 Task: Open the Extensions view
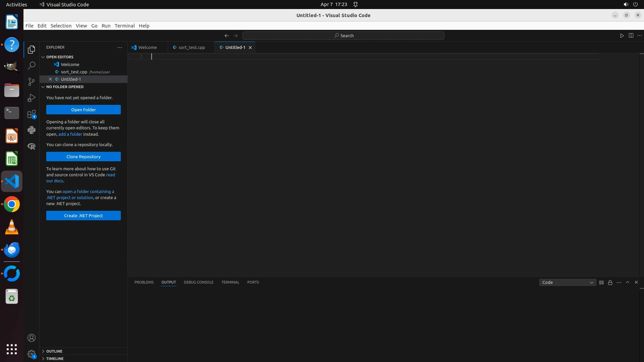point(32,114)
